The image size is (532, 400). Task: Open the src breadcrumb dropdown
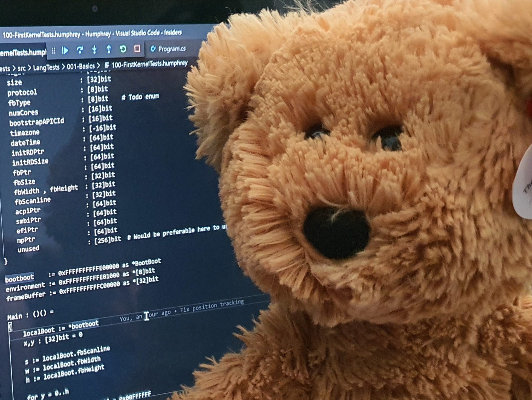click(x=22, y=68)
